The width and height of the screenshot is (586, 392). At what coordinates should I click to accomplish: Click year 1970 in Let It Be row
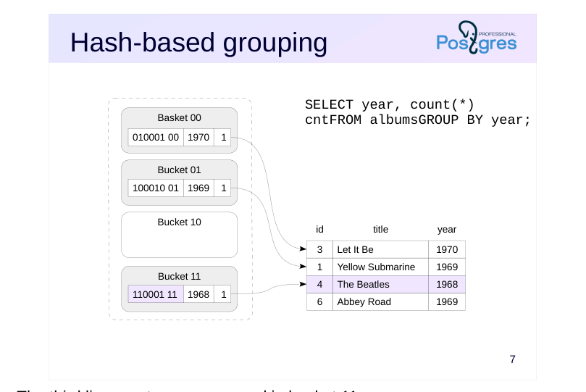[447, 250]
